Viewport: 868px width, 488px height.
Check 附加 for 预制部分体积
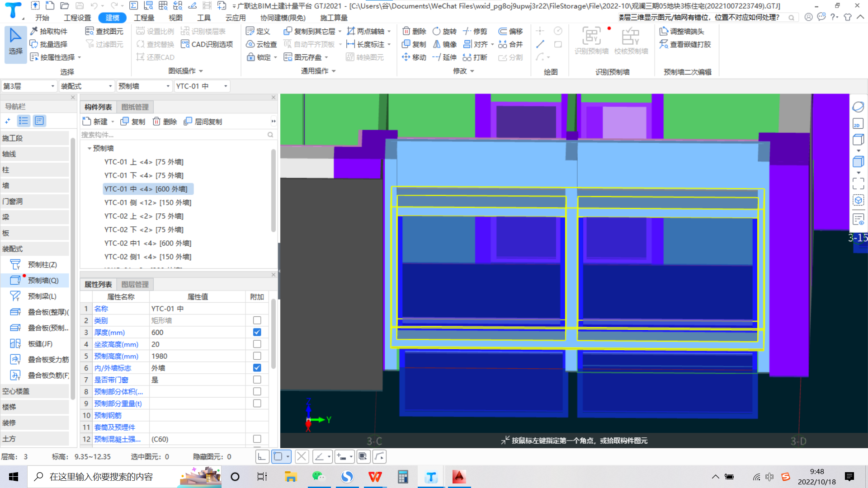257,391
